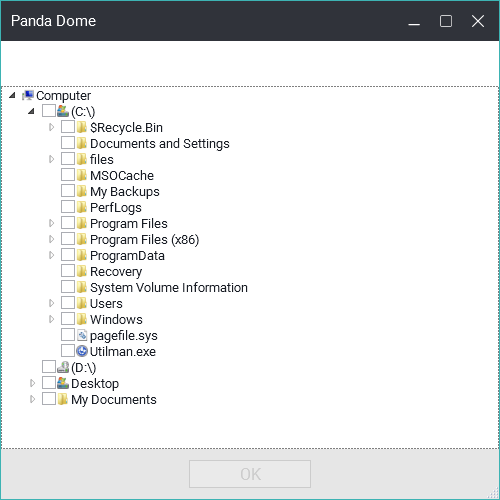Collapse the C:\ drive node
Screen dimensions: 500x500
pos(31,111)
